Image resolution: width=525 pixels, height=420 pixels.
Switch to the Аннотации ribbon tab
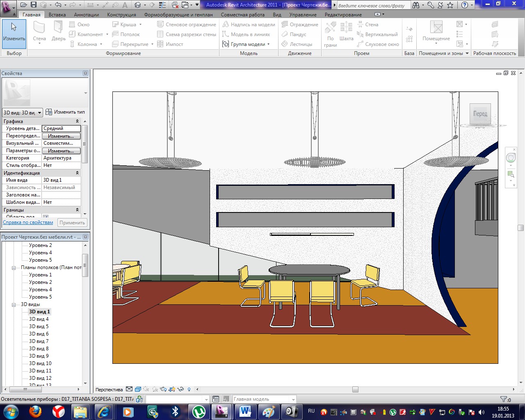(x=86, y=14)
